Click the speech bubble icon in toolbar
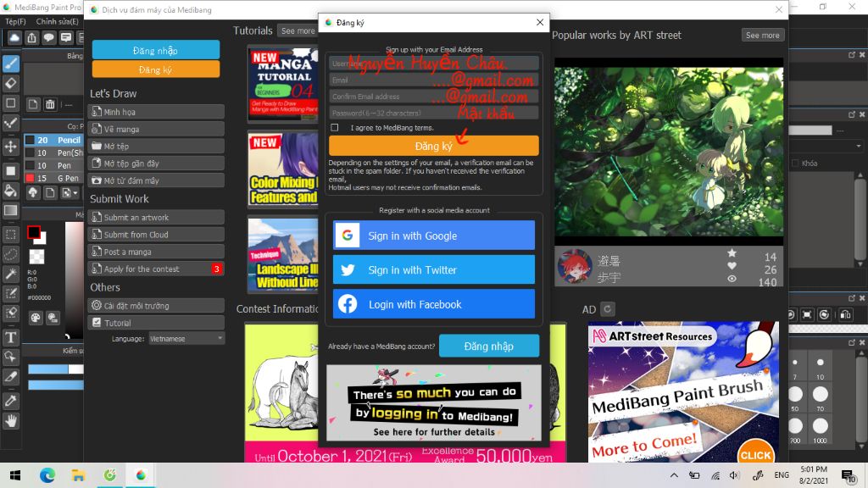 click(48, 37)
